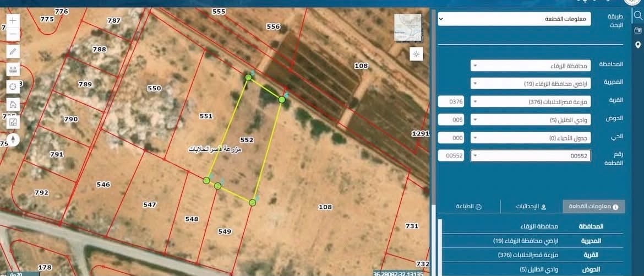Reset map orientation with the compass
644x276 pixels.
click(x=13, y=140)
